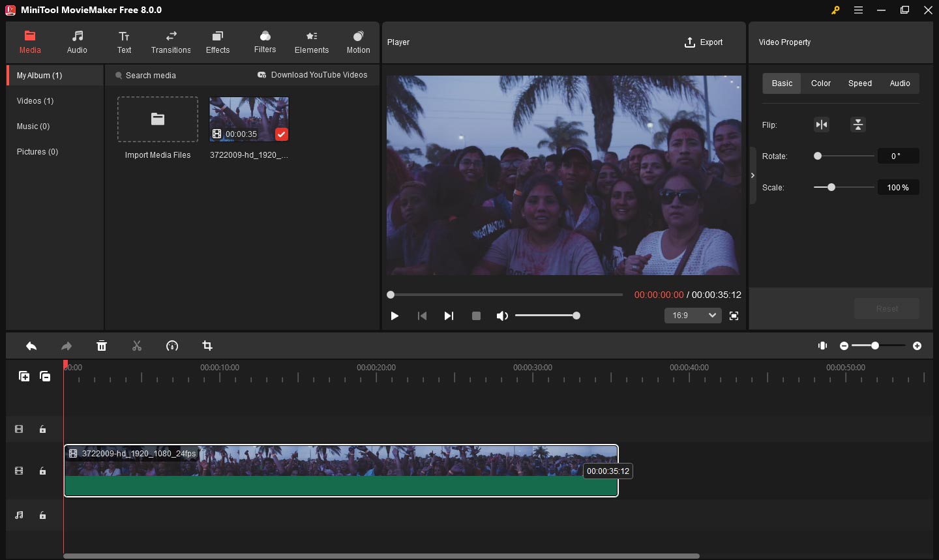Viewport: 939px width, 560px height.
Task: Toggle the red checkmark on video thumbnail
Action: click(281, 134)
